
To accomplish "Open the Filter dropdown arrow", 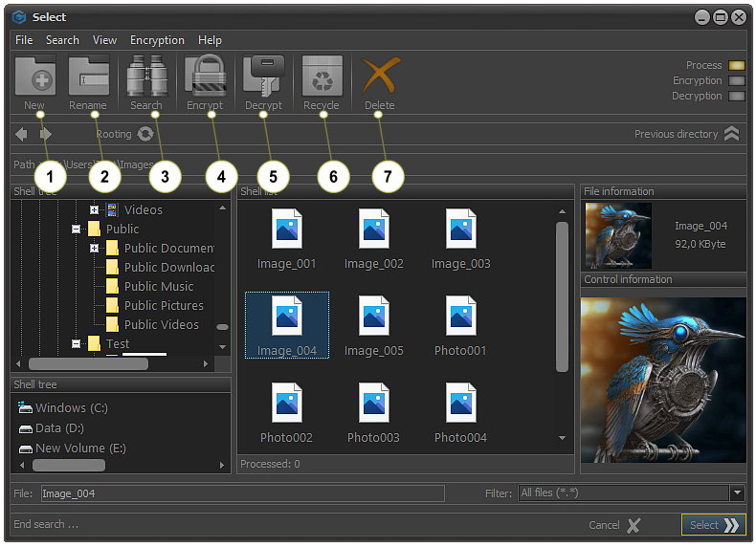I will coord(737,493).
